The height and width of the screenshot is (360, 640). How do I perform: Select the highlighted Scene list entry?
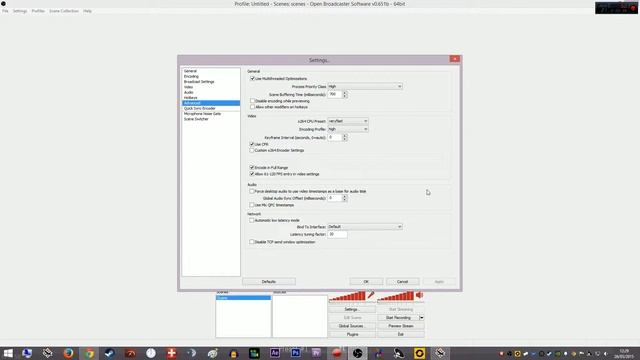tap(243, 298)
